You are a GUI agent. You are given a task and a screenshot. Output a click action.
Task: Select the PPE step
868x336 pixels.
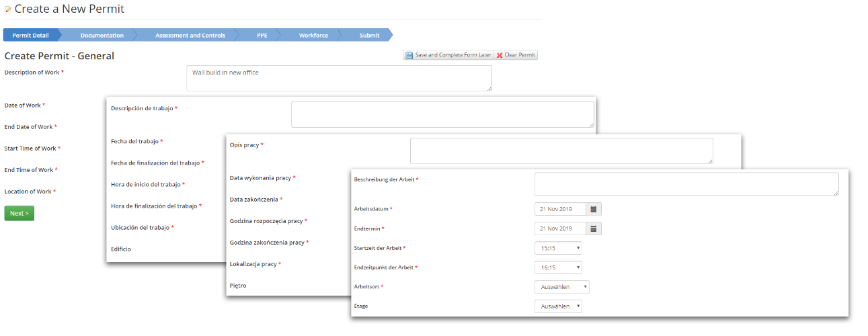click(262, 35)
